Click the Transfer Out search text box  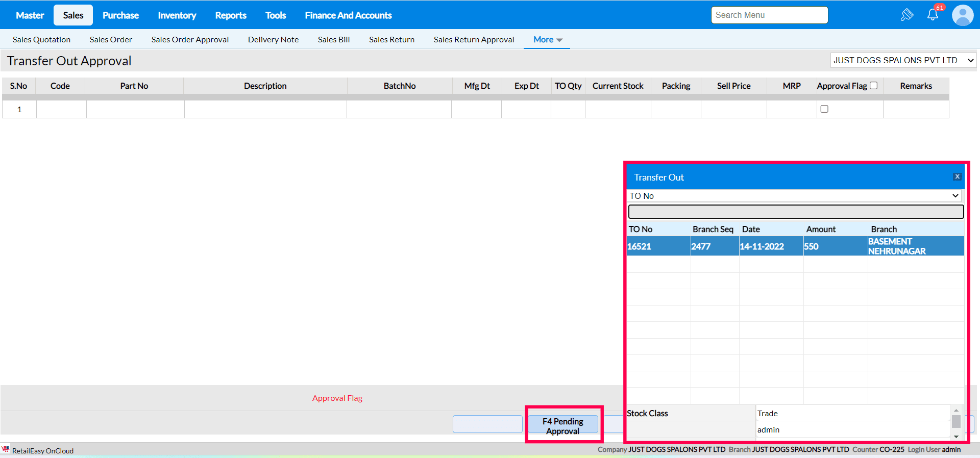(796, 212)
